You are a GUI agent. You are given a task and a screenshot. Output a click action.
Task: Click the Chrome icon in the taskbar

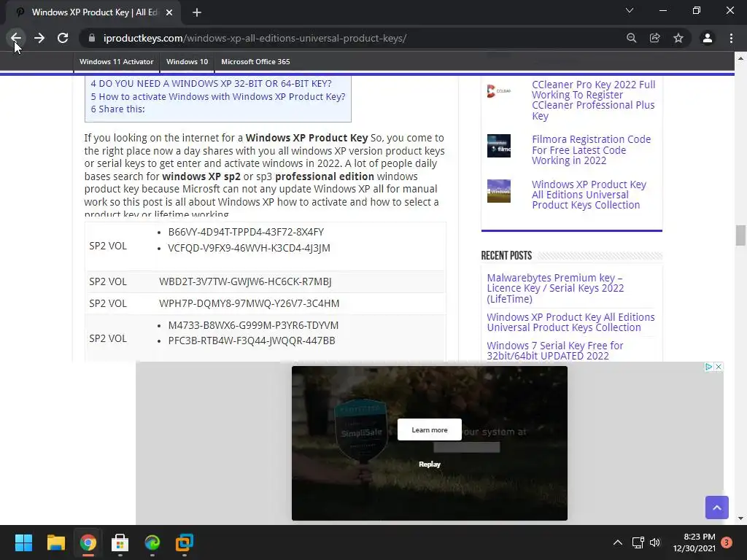(88, 542)
